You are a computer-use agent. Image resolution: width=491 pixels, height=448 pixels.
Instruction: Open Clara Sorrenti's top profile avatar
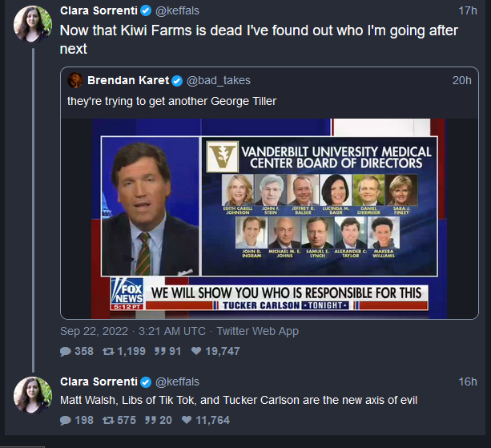point(33,22)
